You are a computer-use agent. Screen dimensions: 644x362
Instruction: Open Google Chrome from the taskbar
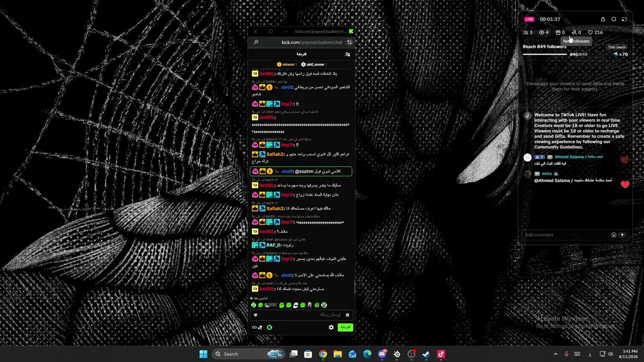pos(323,354)
